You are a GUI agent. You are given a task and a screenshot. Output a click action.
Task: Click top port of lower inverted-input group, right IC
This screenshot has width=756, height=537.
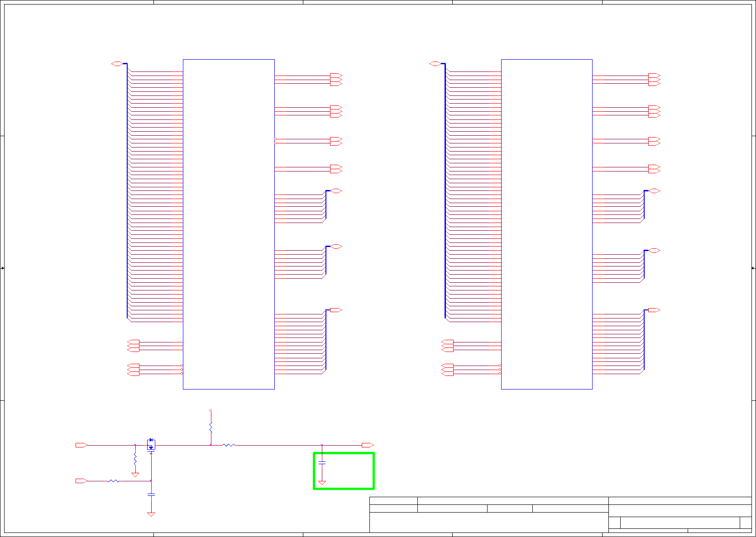pos(447,366)
